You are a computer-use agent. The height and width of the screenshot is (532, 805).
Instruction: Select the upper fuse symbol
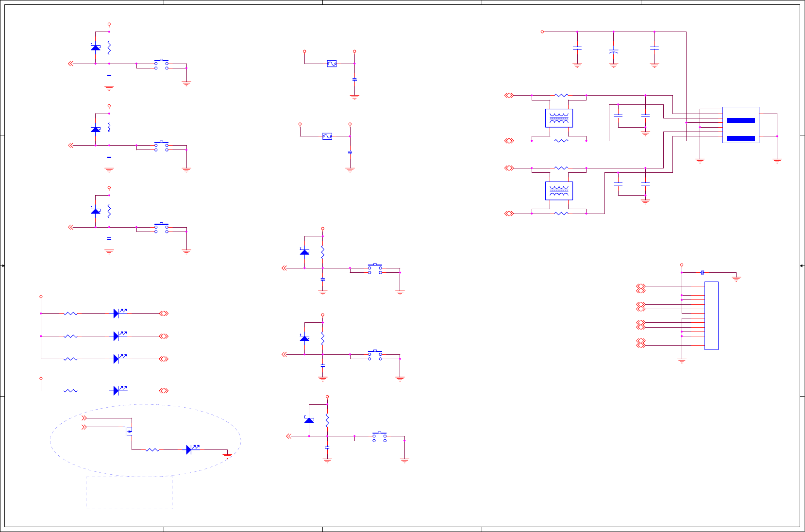pos(332,64)
